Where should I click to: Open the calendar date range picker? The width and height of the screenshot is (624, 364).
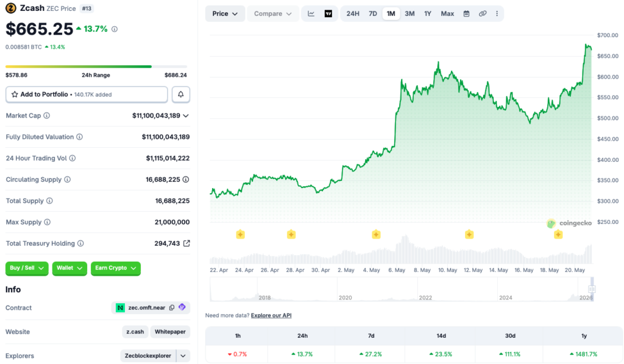click(466, 13)
